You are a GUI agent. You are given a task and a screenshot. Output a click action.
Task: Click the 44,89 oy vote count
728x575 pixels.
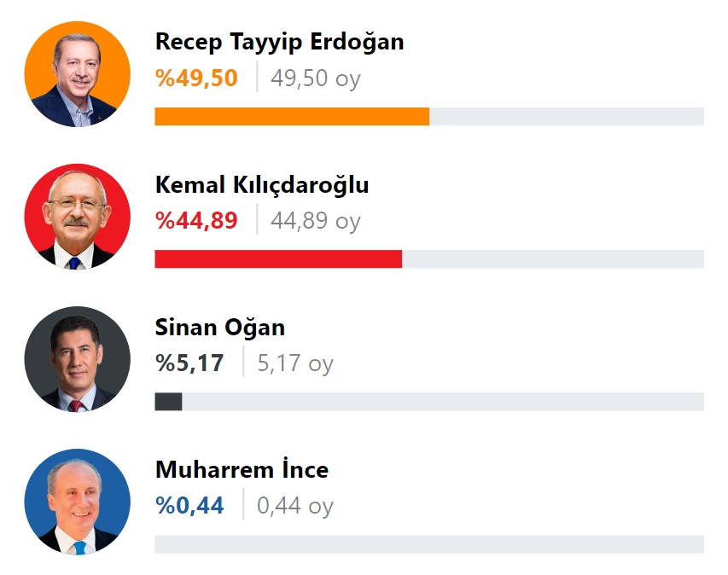point(316,220)
